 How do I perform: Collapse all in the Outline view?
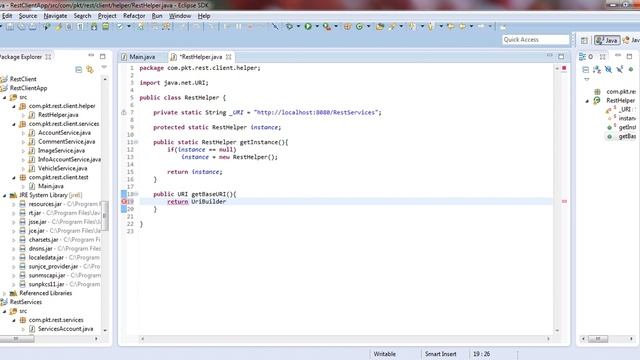coord(586,70)
